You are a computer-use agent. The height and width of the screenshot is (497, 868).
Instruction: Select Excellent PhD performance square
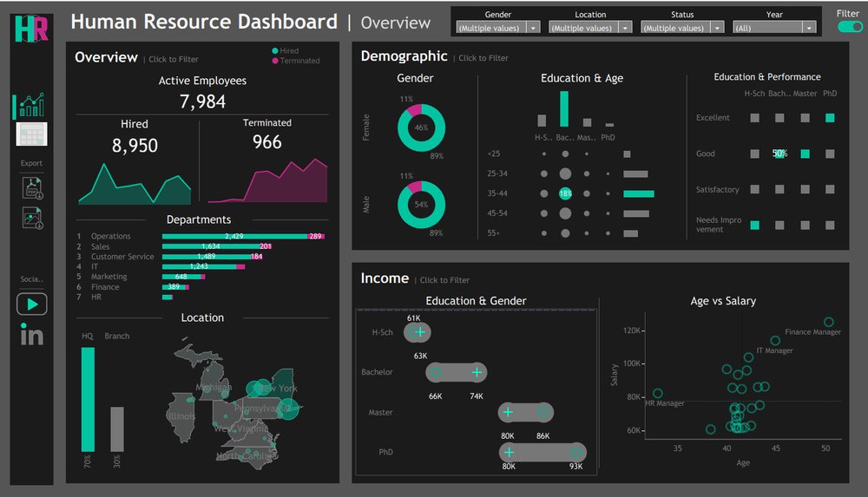pyautogui.click(x=830, y=118)
